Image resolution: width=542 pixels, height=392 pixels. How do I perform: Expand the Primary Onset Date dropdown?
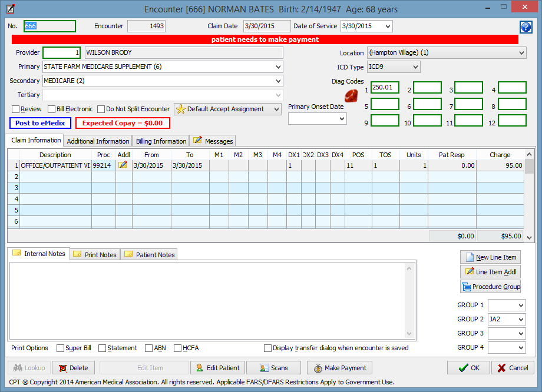(x=342, y=119)
